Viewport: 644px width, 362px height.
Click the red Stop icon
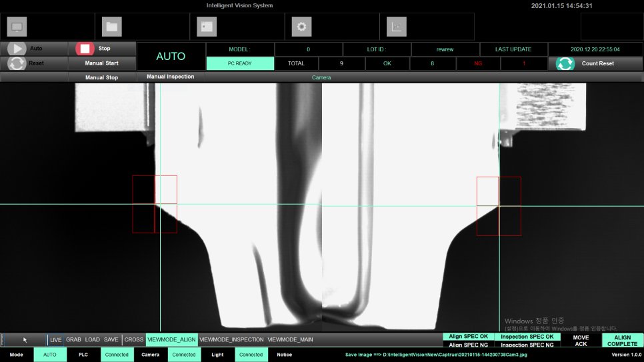pos(85,49)
